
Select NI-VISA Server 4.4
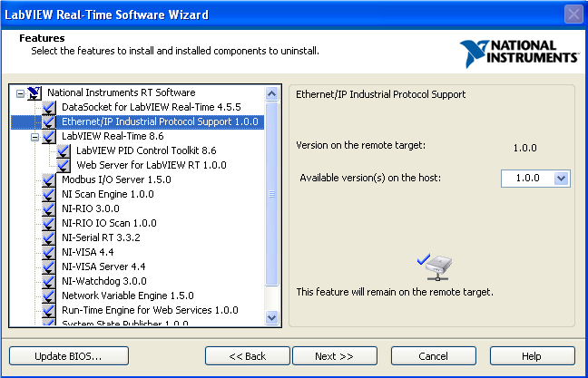(x=103, y=267)
